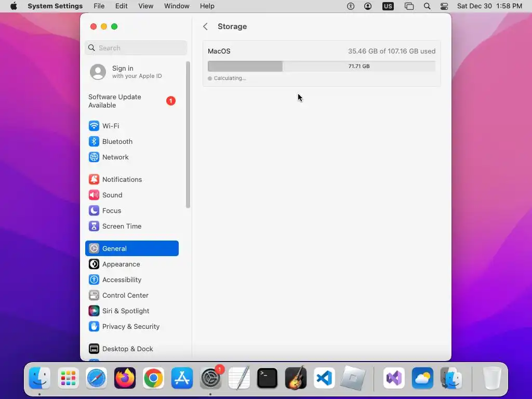The width and height of the screenshot is (532, 399).
Task: Open Launchpad from the Dock
Action: tap(68, 378)
